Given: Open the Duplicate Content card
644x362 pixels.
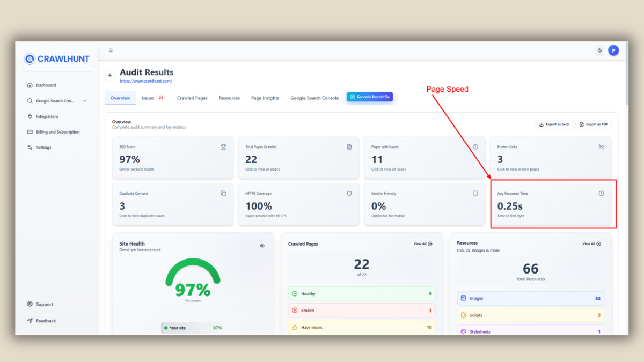Looking at the screenshot, I should tap(173, 204).
